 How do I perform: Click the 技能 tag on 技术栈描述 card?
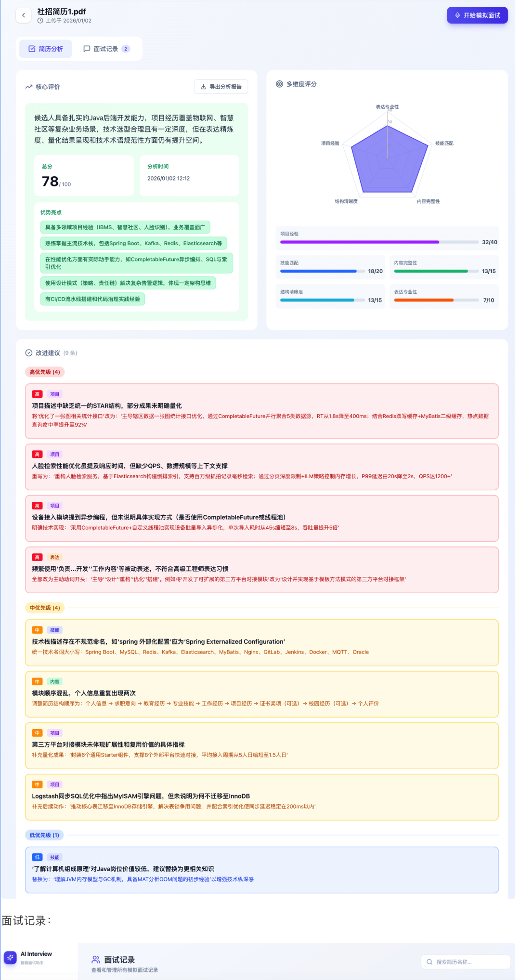point(55,630)
